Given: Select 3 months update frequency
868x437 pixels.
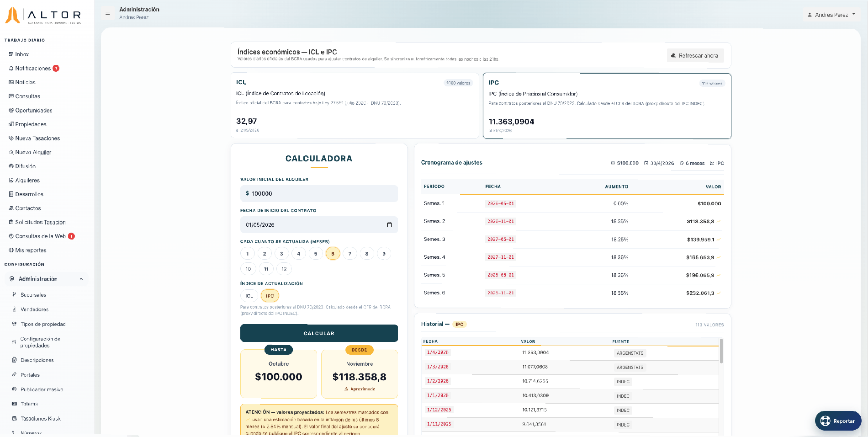Looking at the screenshot, I should (281, 254).
